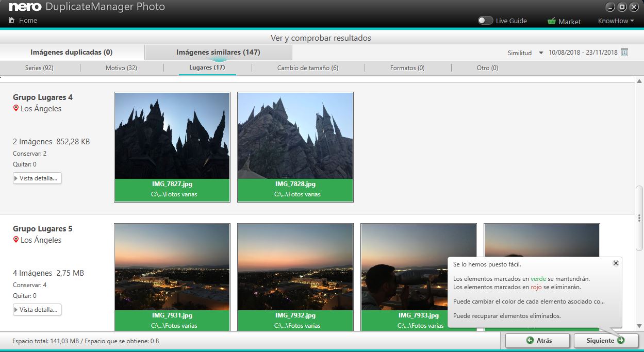Screen dimensions: 644x352
Task: Go back with the Atrás button
Action: [x=537, y=341]
